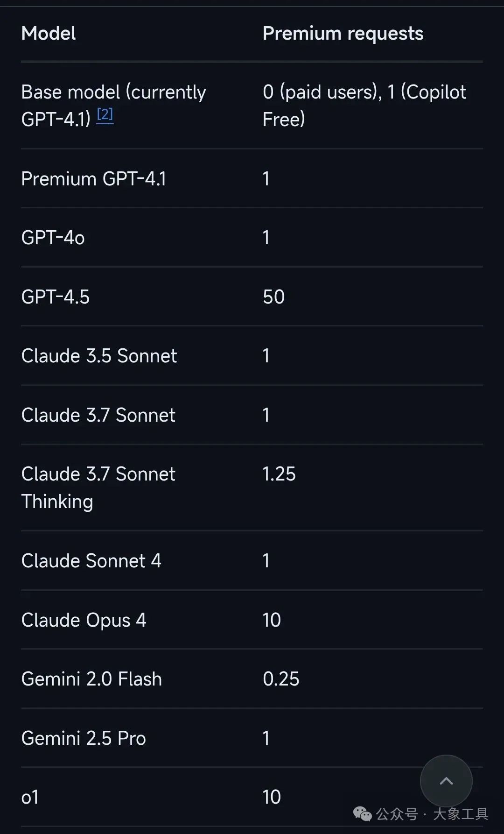Open the [2] footnote link
This screenshot has height=834, width=504.
coord(105,114)
